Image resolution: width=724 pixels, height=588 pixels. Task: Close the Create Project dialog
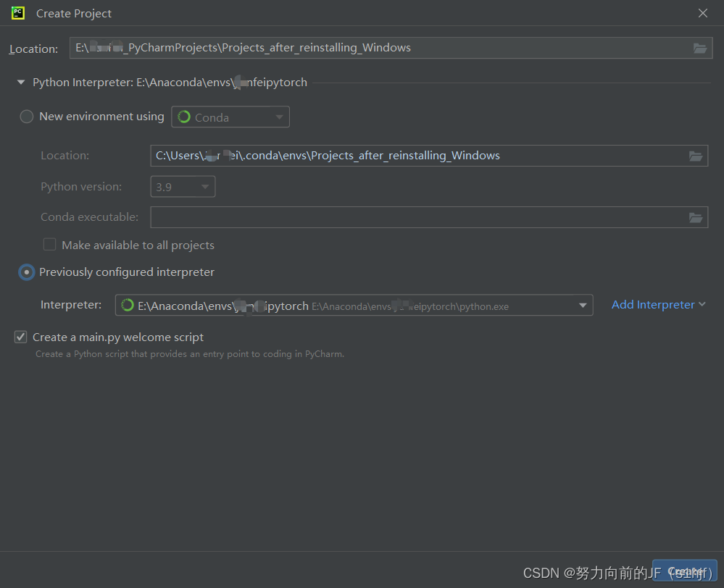click(x=702, y=13)
